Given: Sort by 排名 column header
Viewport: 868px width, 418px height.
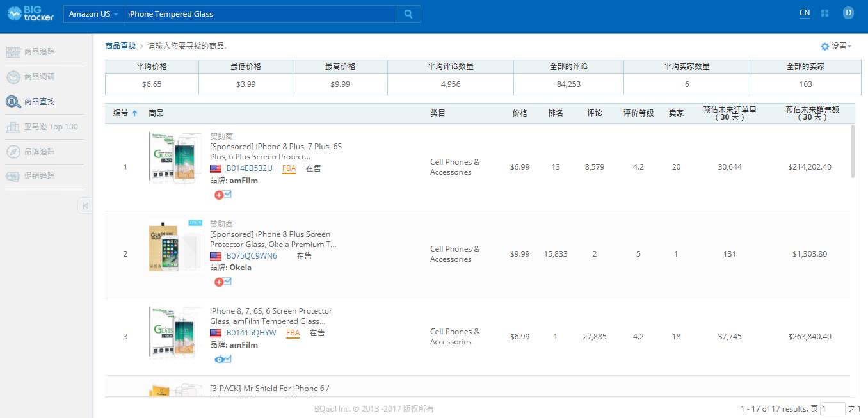Looking at the screenshot, I should click(x=556, y=113).
